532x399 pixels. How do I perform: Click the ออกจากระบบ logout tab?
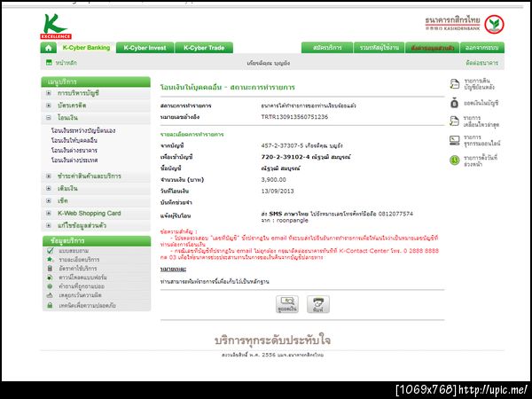point(482,48)
